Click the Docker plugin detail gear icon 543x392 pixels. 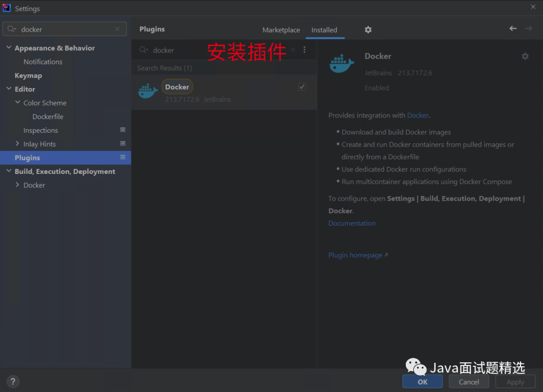[525, 56]
